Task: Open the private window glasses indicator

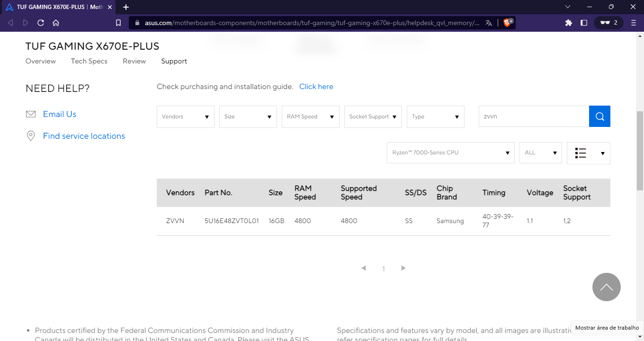Action: point(608,23)
